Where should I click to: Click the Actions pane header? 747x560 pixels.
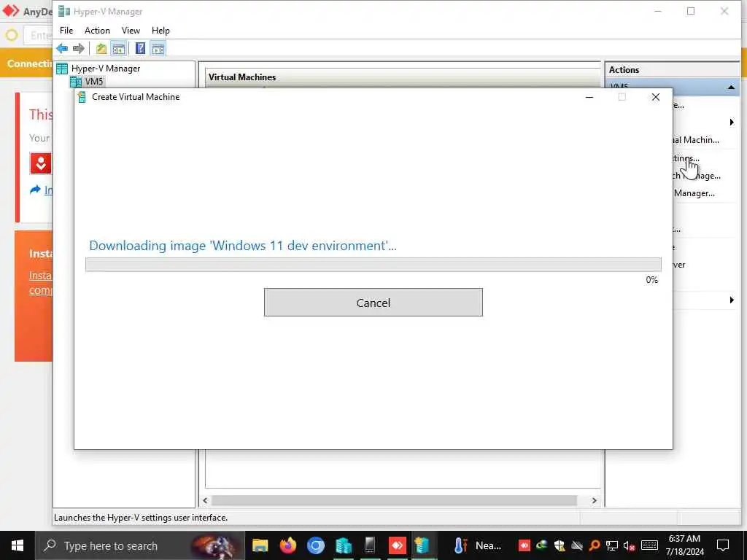click(x=672, y=69)
